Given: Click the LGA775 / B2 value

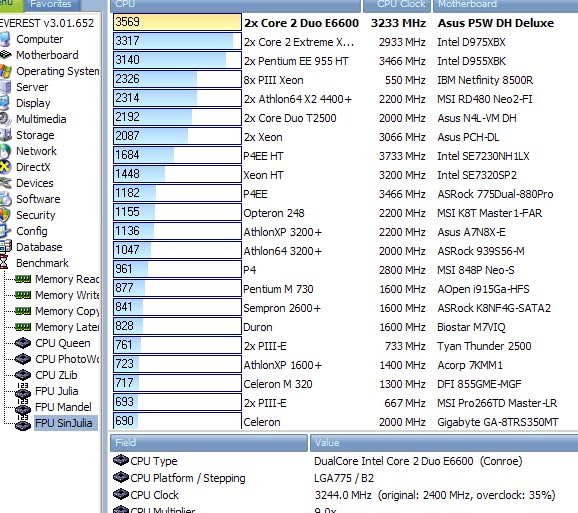Looking at the screenshot, I should pyautogui.click(x=344, y=478).
